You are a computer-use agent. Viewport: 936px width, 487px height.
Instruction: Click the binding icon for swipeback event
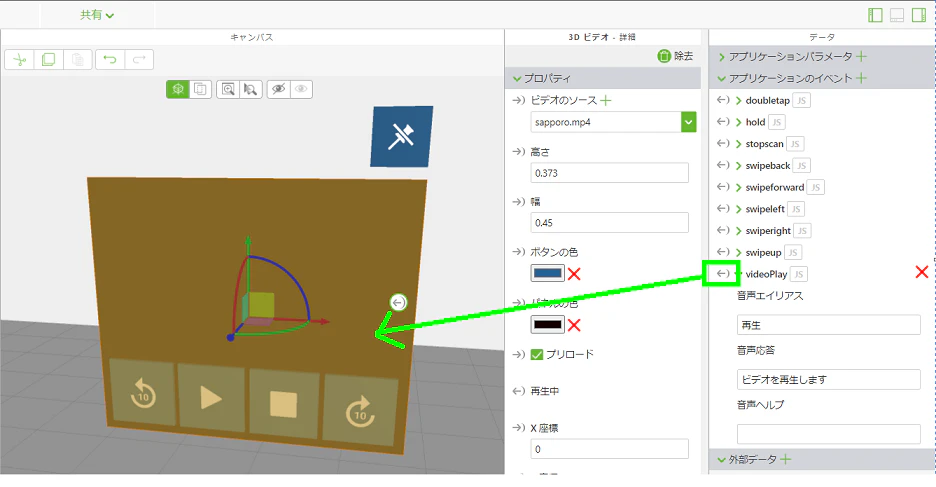(x=723, y=165)
